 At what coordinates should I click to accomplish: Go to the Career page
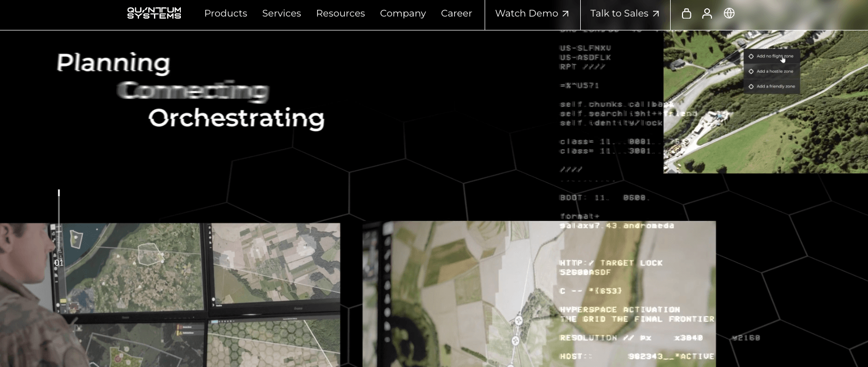tap(456, 13)
